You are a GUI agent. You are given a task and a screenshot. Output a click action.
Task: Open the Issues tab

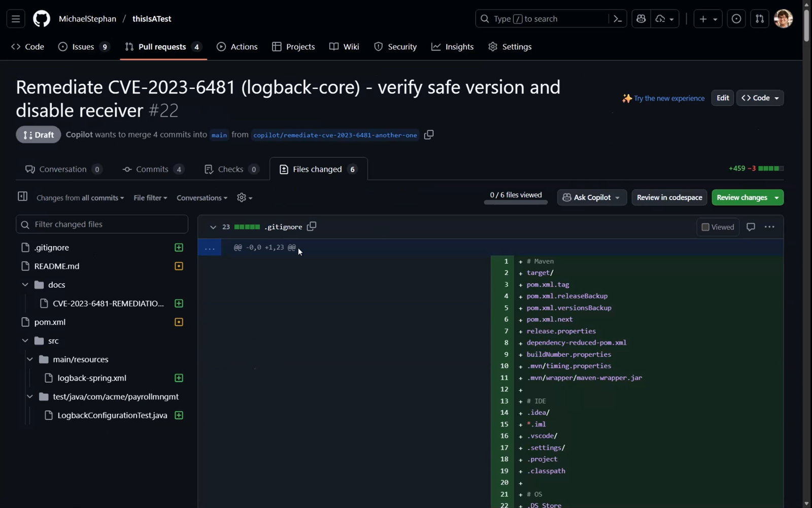[x=84, y=47]
